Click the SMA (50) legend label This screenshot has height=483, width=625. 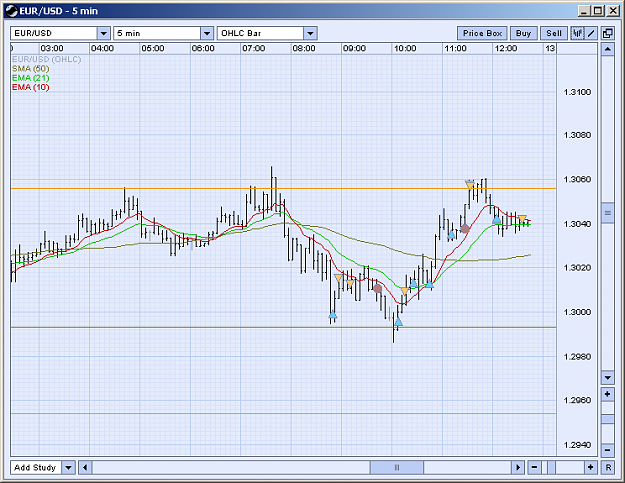pos(31,69)
